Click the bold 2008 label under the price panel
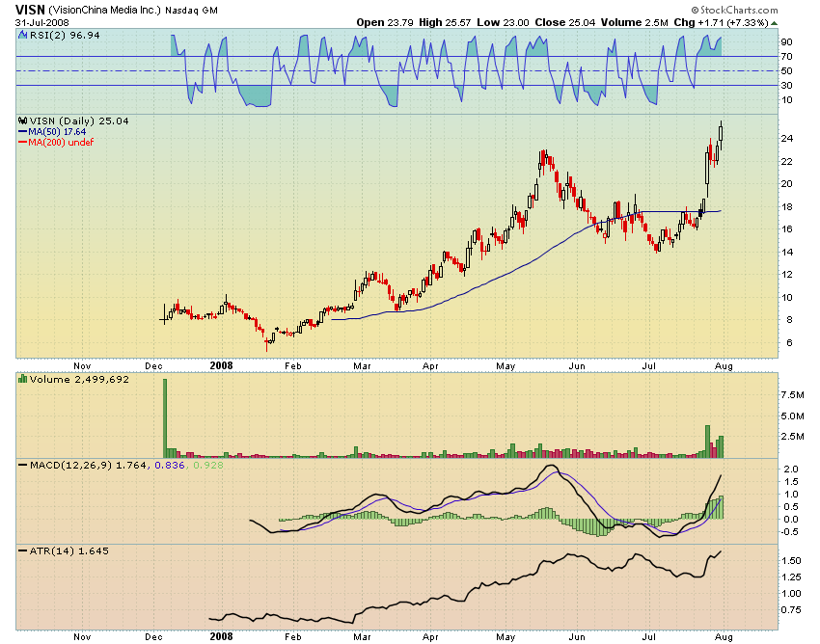The width and height of the screenshot is (820, 644). (221, 366)
